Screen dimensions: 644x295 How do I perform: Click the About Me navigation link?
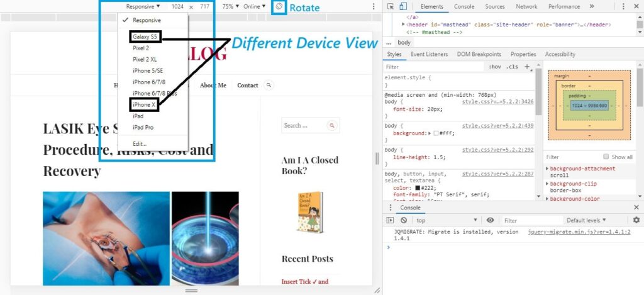click(213, 86)
